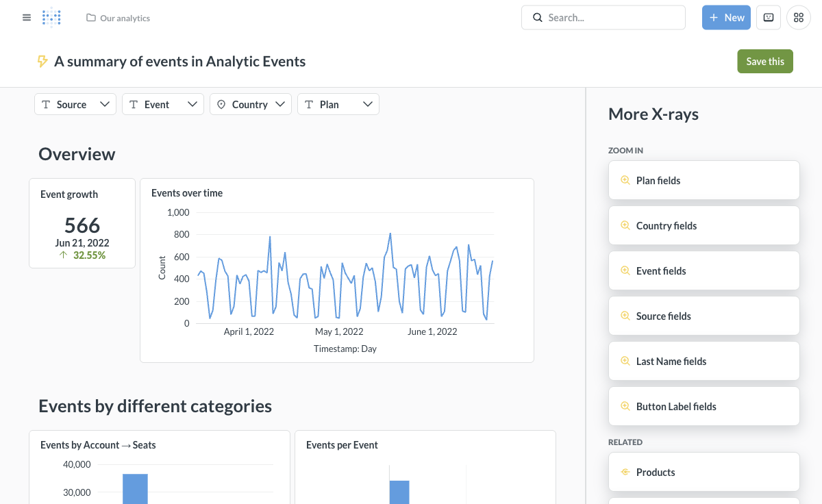Open the Plan filter dropdown
Viewport: 822px width, 504px height.
click(x=338, y=104)
